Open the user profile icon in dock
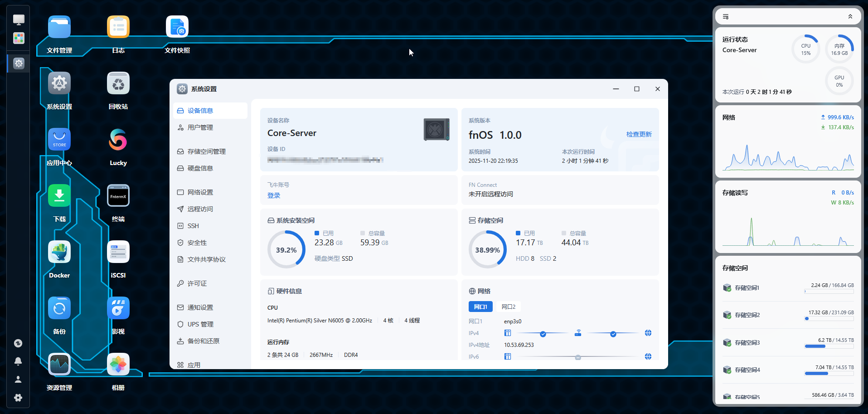 (x=18, y=380)
